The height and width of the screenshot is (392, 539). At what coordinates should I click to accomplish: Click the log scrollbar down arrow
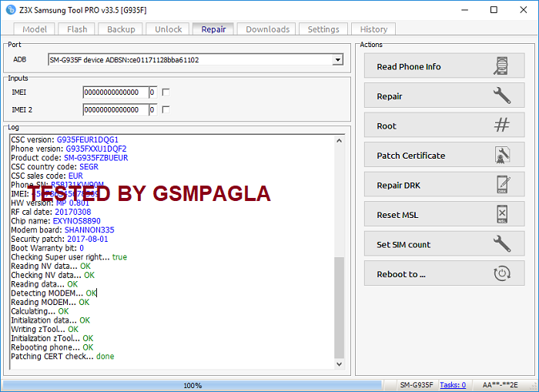point(339,364)
